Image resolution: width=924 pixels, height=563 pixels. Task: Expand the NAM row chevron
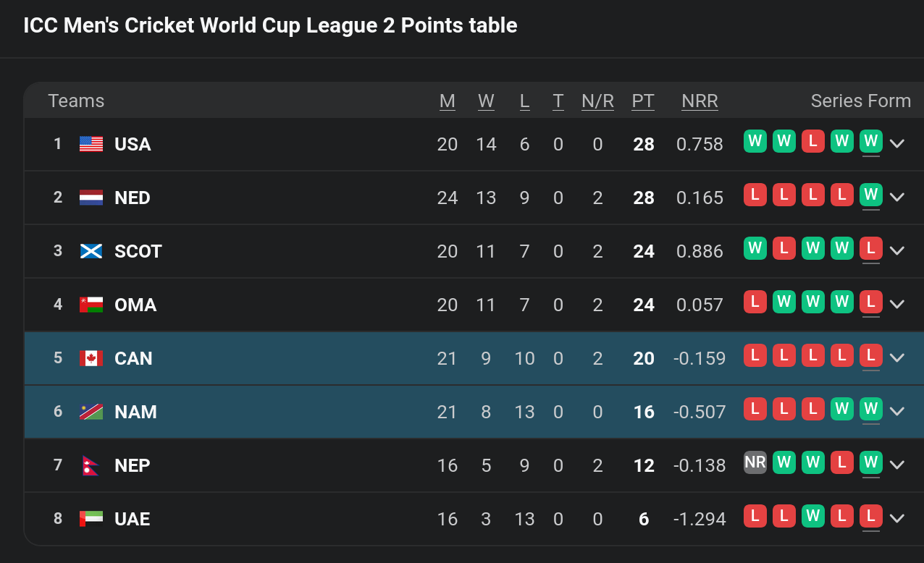click(x=897, y=411)
